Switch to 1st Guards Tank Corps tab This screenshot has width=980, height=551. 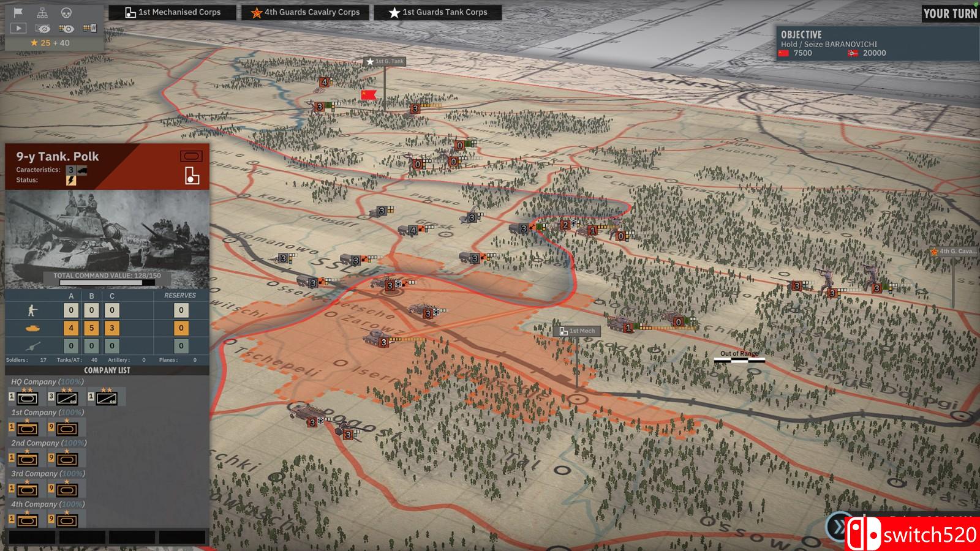coord(437,12)
